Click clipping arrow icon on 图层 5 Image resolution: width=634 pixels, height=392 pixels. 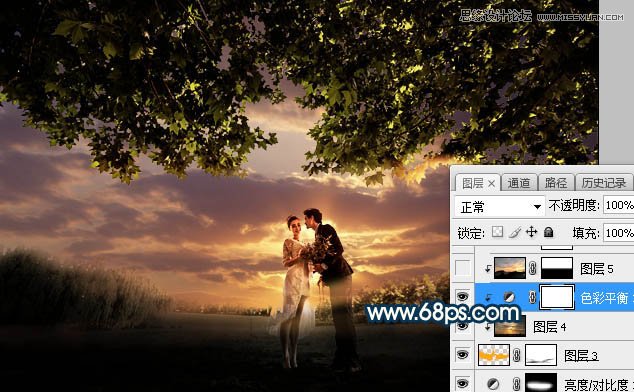click(x=488, y=268)
